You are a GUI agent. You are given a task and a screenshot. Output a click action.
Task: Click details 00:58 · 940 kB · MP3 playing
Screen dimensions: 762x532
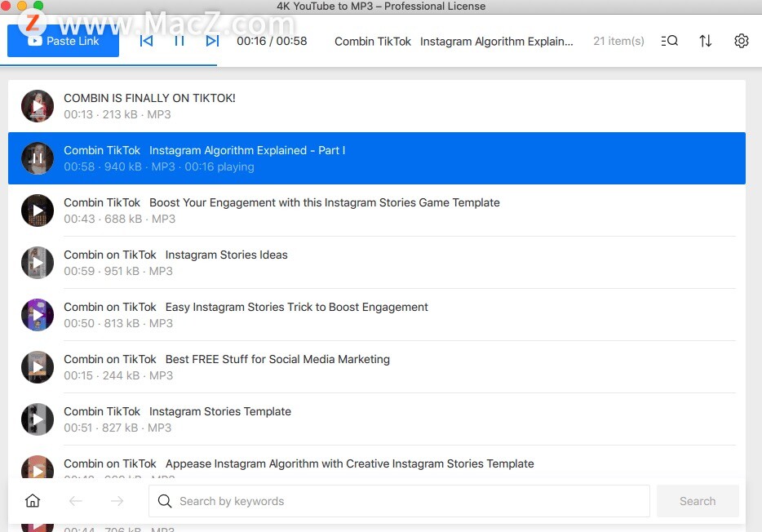(x=159, y=166)
